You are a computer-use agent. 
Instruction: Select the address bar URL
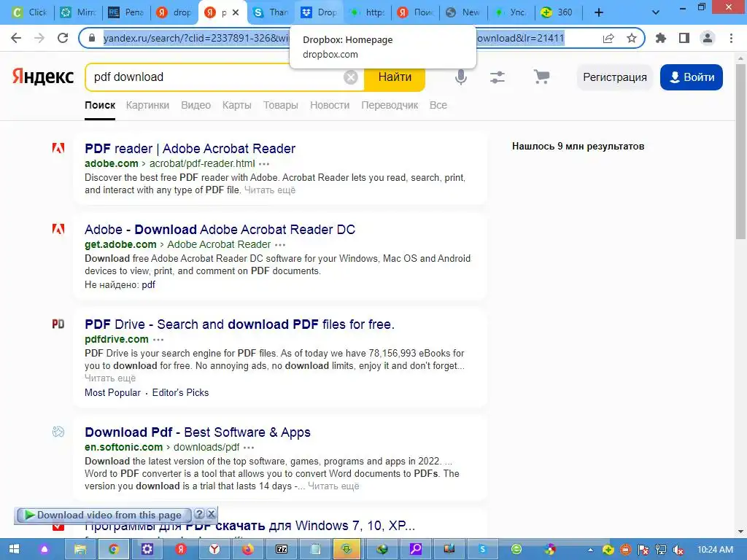(333, 38)
